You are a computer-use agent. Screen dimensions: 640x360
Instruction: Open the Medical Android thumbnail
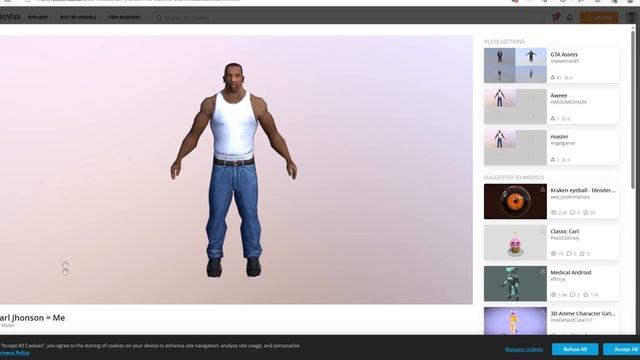tap(515, 284)
